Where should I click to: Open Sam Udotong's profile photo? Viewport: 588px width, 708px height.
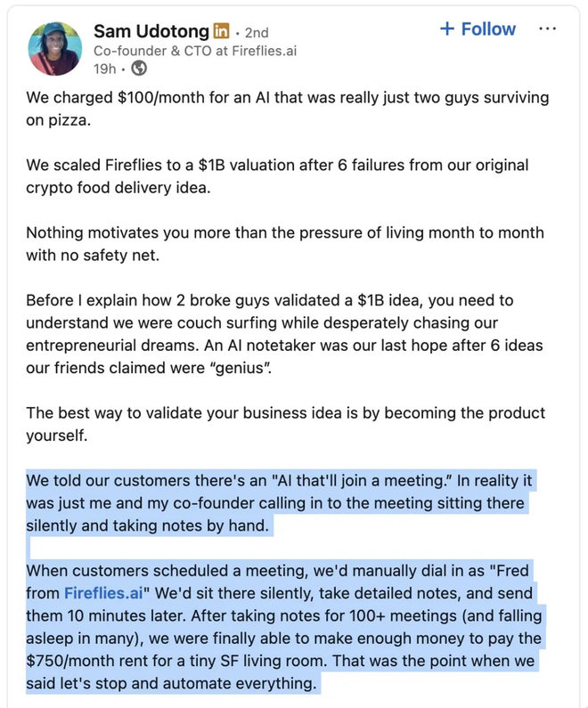(x=57, y=47)
